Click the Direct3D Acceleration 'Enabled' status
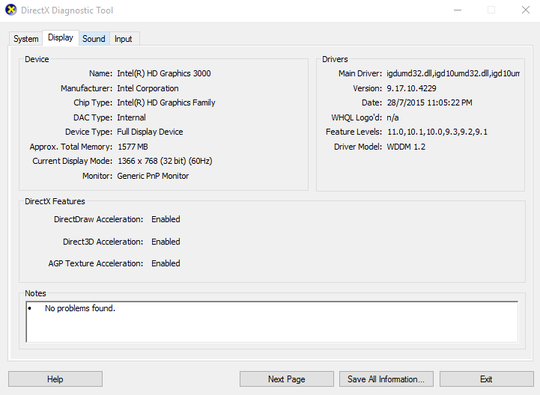Screen dimensions: 540x395 tap(166, 242)
